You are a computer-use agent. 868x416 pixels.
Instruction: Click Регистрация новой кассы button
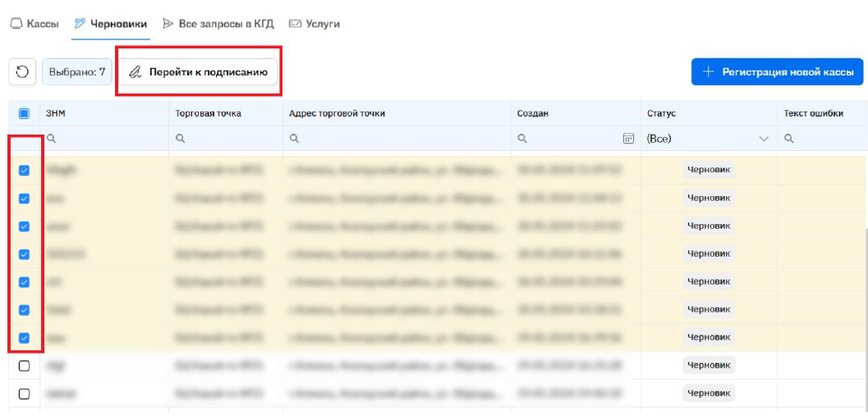tap(777, 72)
